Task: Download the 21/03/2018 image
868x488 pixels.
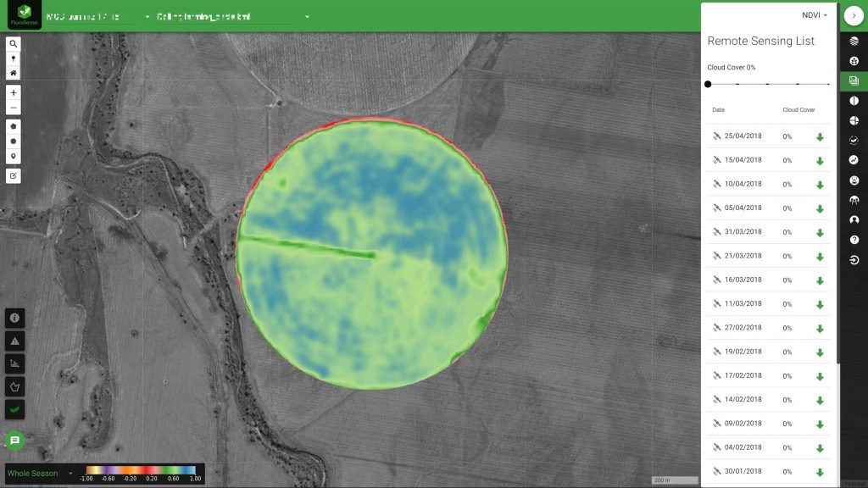Action: [x=820, y=257]
